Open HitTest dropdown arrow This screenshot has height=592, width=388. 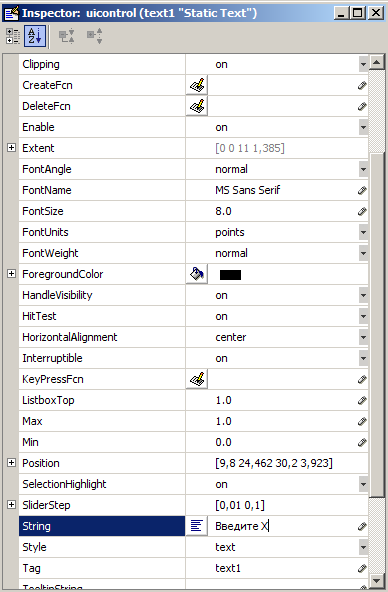[363, 316]
